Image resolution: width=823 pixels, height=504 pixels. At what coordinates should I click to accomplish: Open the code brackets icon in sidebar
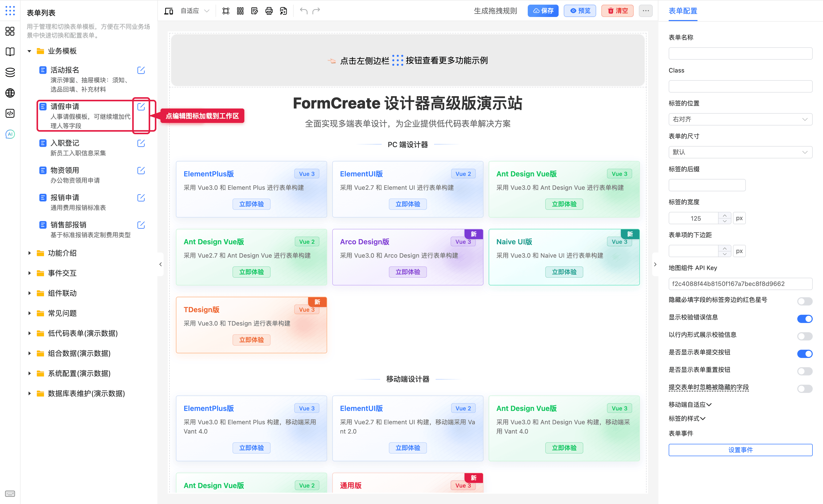click(x=10, y=114)
